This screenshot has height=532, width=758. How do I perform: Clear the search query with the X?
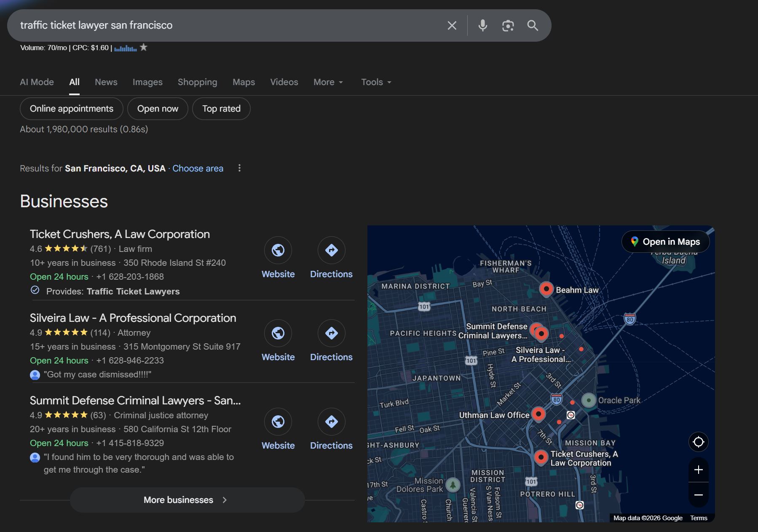tap(452, 25)
